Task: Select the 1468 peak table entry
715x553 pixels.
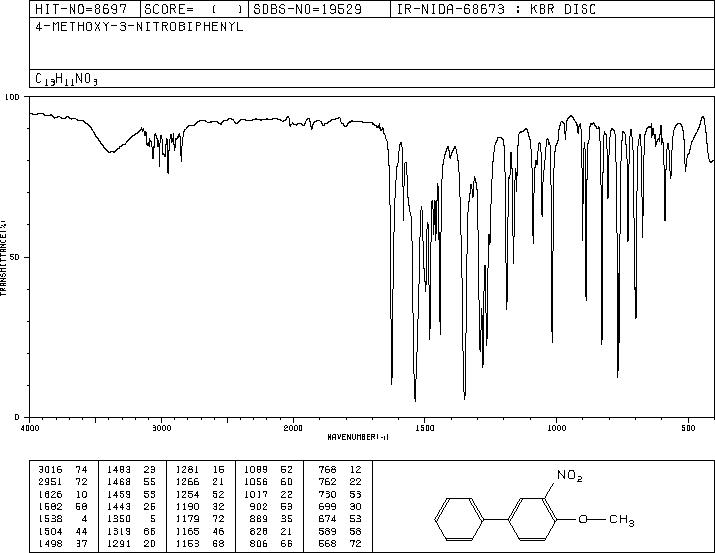Action: click(131, 482)
